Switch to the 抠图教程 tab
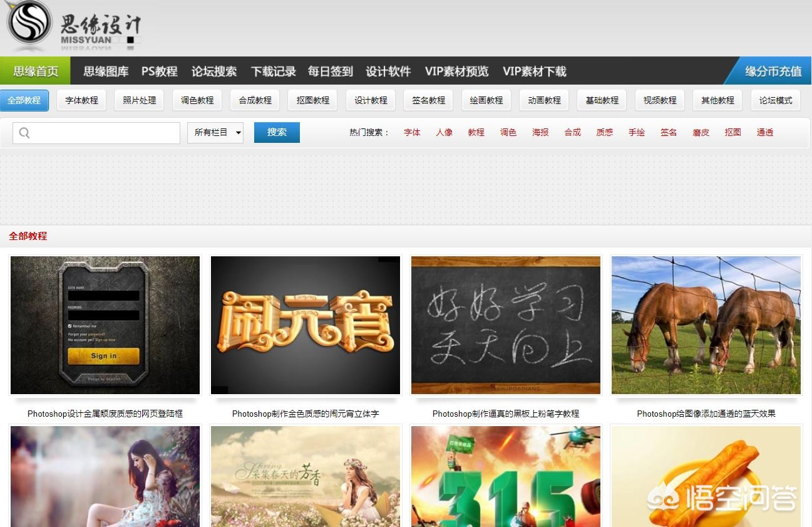The height and width of the screenshot is (527, 812). pyautogui.click(x=312, y=100)
